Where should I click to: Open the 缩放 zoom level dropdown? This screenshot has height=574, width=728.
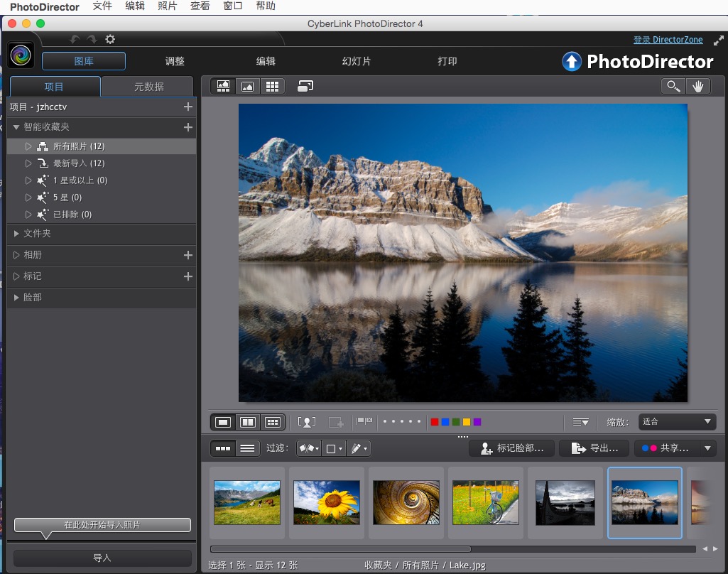(677, 422)
